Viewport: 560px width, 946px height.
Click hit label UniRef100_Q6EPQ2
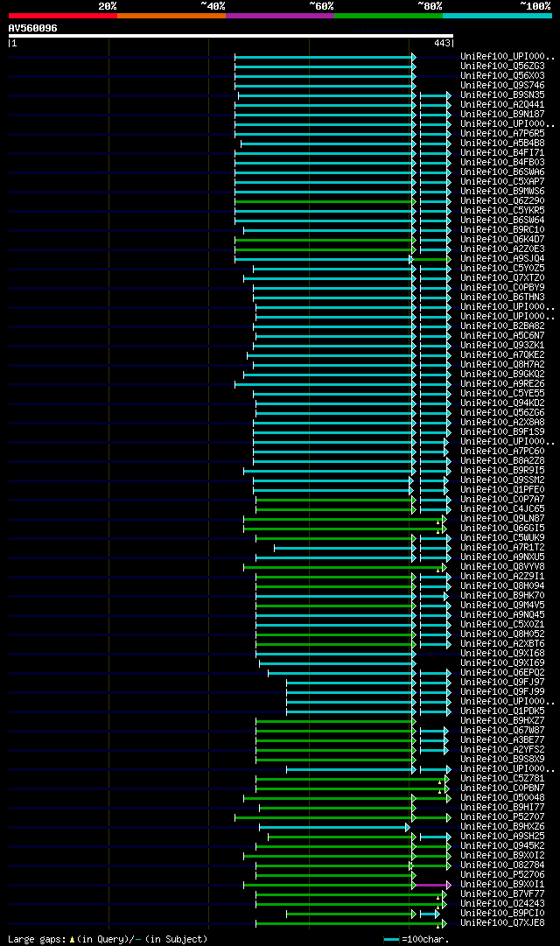point(502,674)
